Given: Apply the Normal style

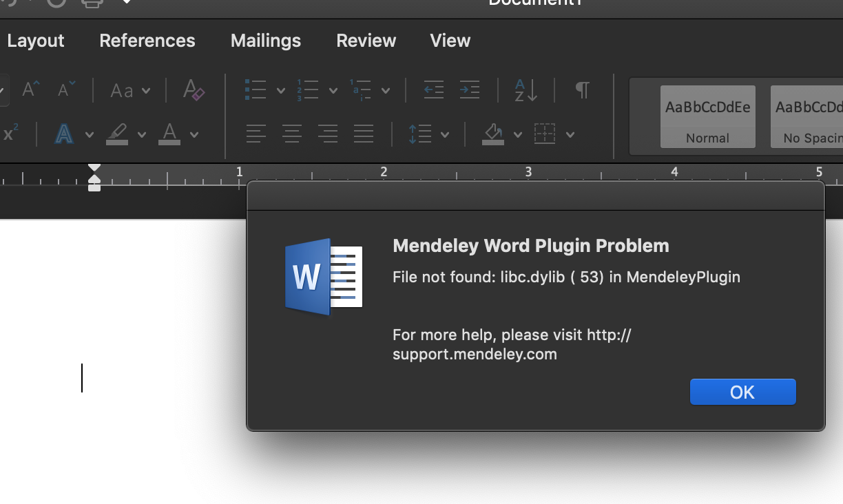Looking at the screenshot, I should [x=708, y=116].
